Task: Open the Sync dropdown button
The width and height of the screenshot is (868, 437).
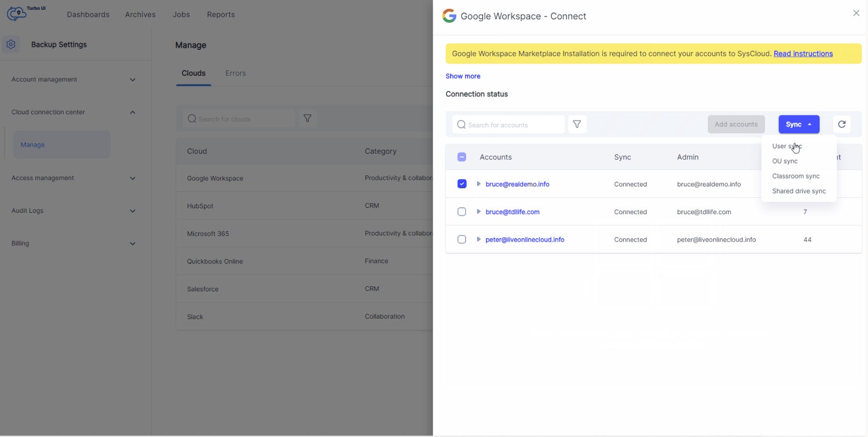Action: [798, 124]
